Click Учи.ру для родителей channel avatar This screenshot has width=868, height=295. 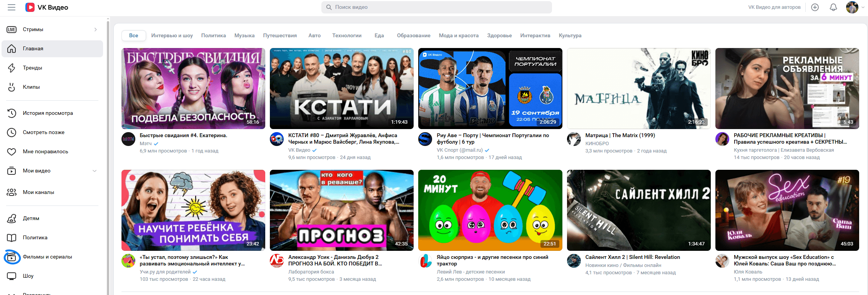point(128,261)
